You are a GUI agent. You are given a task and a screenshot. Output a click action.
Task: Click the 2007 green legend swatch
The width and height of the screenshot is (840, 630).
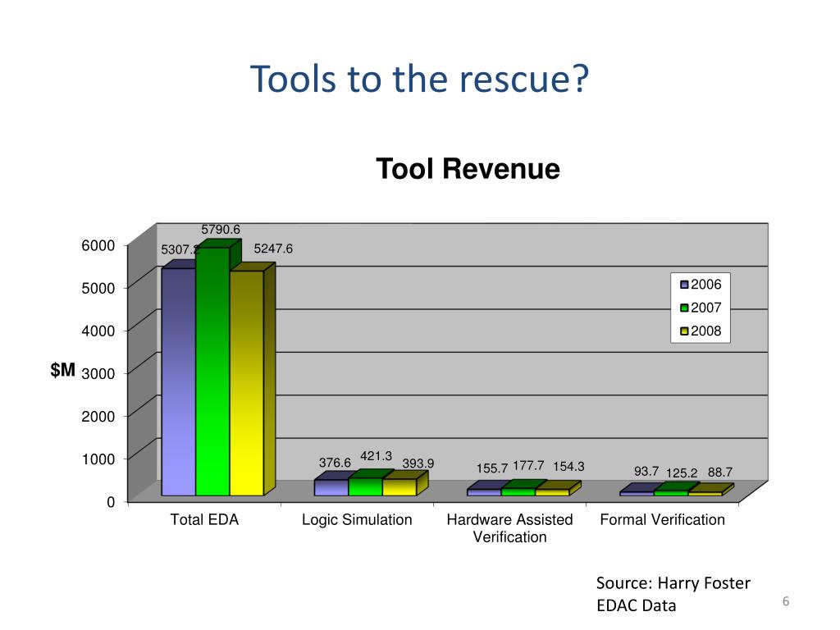684,308
